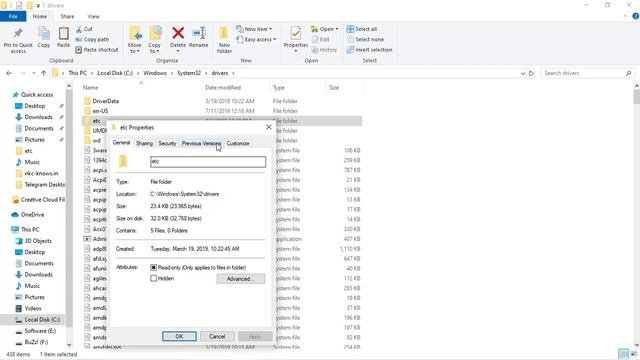640x360 pixels.
Task: Click the folder name field in Properties
Action: click(x=208, y=162)
